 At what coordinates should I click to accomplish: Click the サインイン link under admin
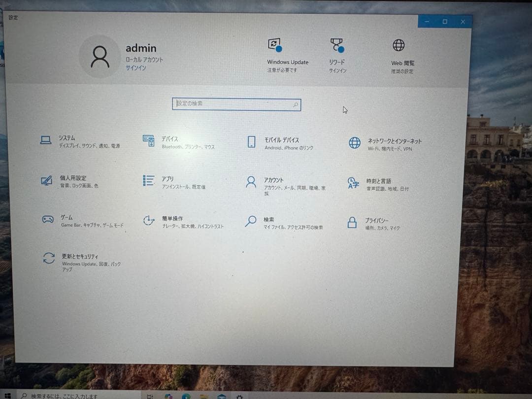click(136, 68)
